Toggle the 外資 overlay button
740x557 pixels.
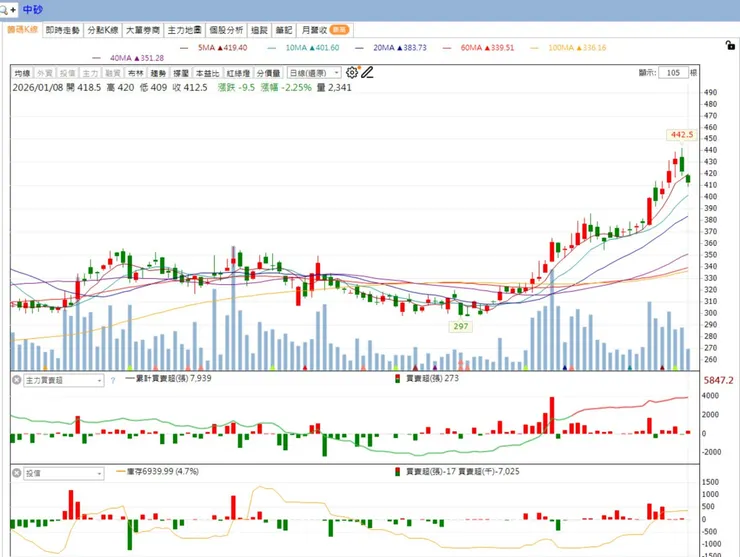click(45, 73)
